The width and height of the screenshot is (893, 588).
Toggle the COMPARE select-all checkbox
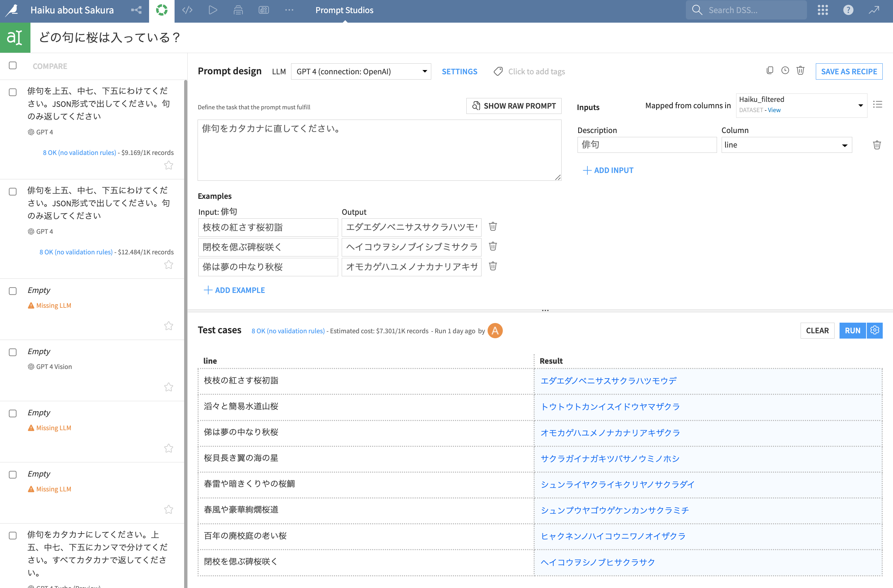(x=13, y=65)
